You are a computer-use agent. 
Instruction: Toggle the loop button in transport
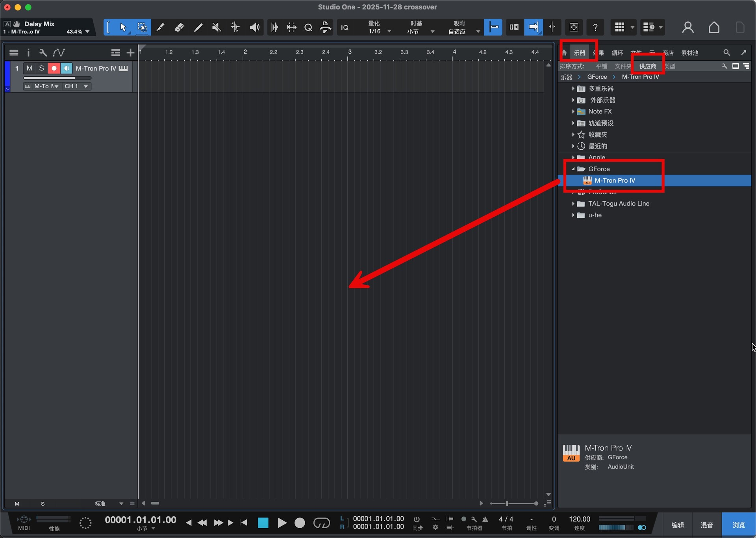pos(321,523)
